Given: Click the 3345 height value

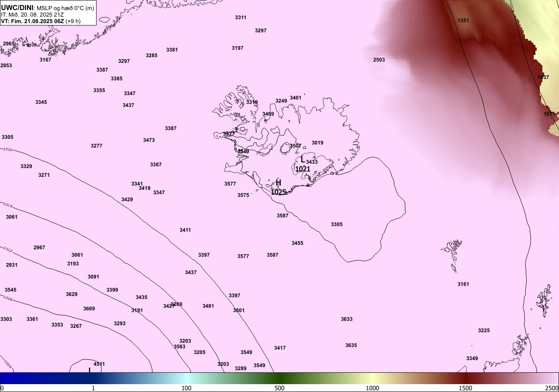Looking at the screenshot, I should coord(41,102).
